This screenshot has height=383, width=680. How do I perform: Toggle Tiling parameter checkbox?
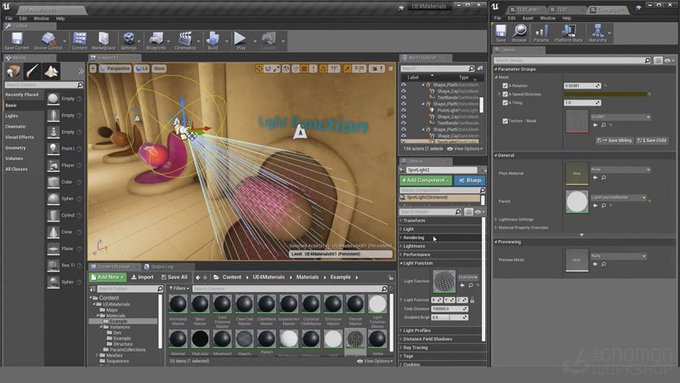point(505,103)
